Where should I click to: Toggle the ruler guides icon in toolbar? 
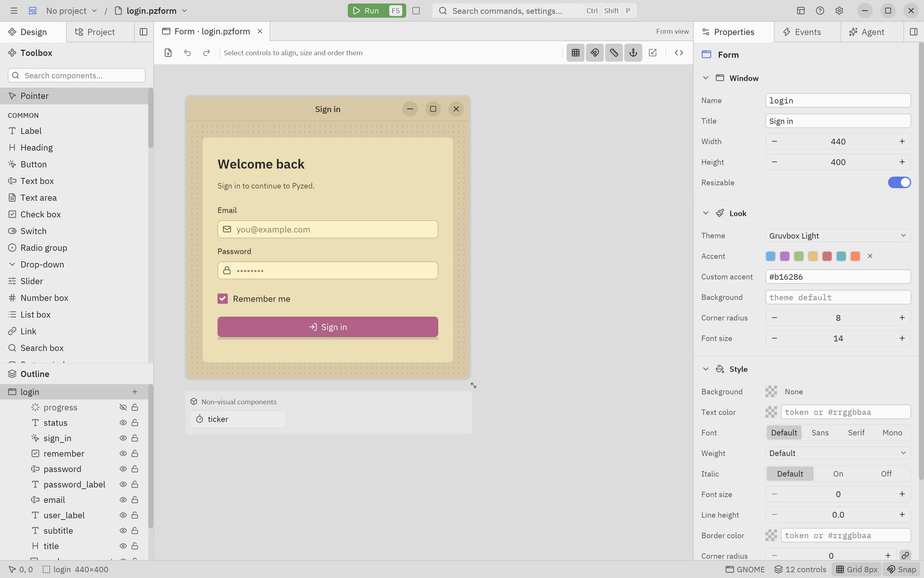614,53
